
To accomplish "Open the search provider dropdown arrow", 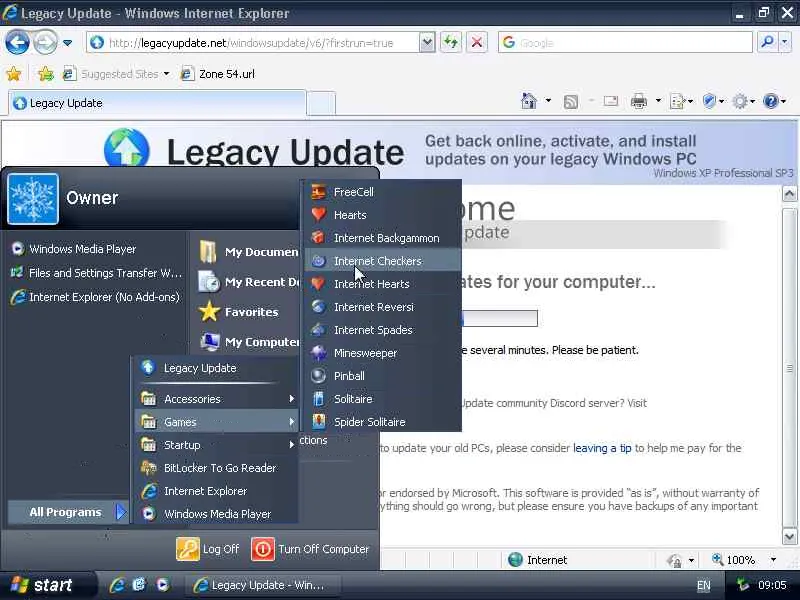I will point(785,43).
